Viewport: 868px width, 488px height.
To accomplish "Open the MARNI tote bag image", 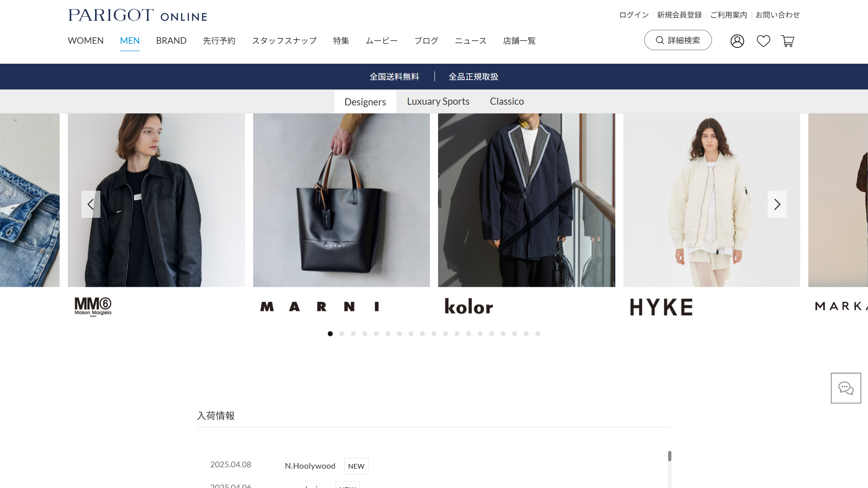I will (x=341, y=200).
